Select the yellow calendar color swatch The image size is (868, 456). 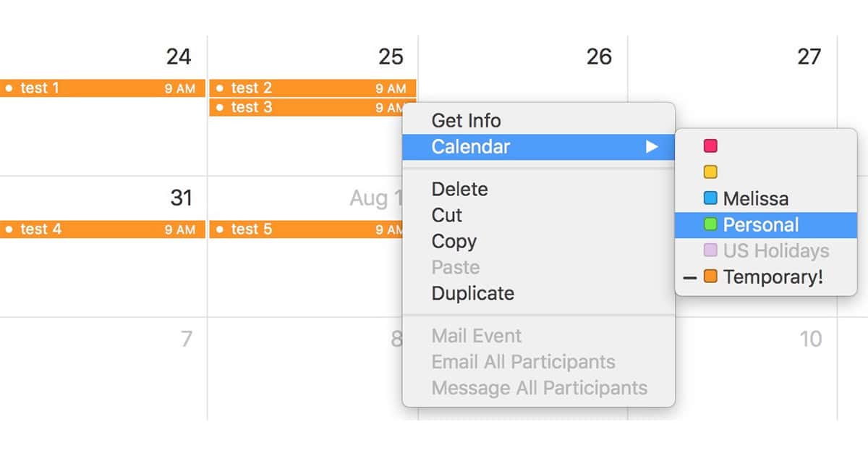click(x=710, y=172)
